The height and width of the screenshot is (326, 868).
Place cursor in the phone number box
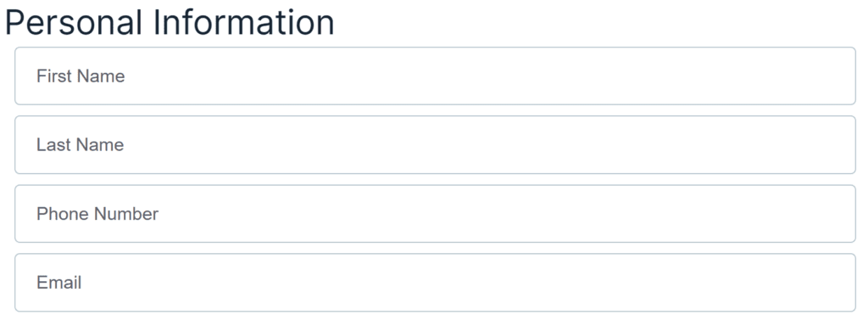point(435,213)
